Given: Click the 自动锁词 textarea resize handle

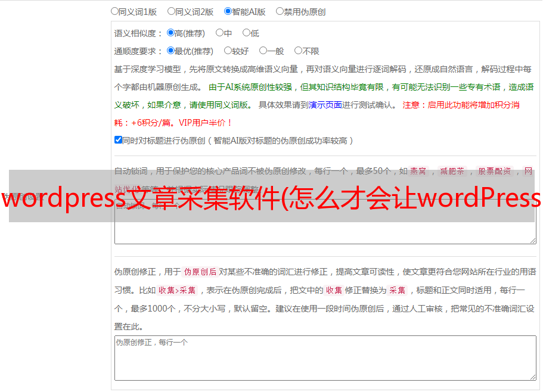Looking at the screenshot, I should point(533,241).
